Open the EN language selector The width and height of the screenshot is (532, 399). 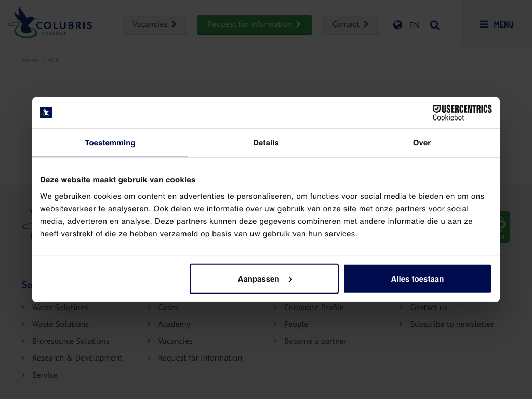point(414,25)
